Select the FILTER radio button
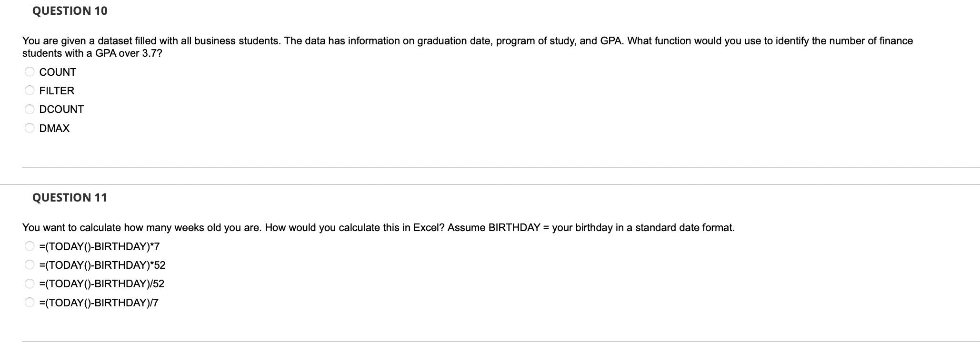980x344 pixels. pyautogui.click(x=30, y=90)
